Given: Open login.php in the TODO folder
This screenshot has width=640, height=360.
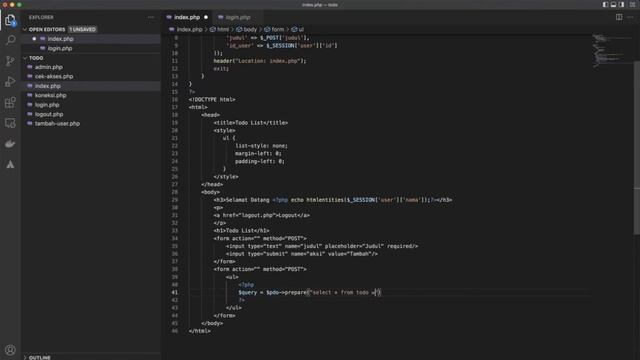Looking at the screenshot, I should pos(47,104).
